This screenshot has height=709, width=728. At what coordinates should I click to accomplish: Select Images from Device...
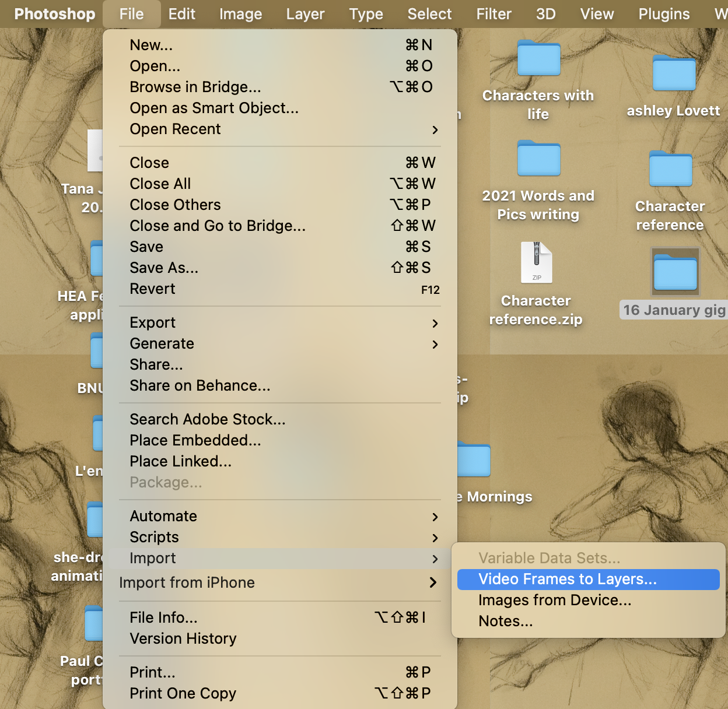click(x=589, y=600)
